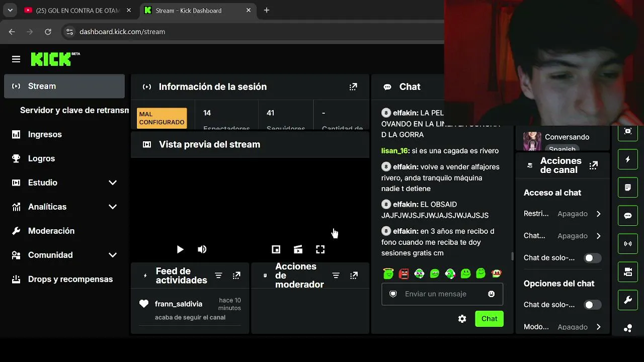
Task: Click the capture frame sidebar button
Action: pyautogui.click(x=628, y=131)
